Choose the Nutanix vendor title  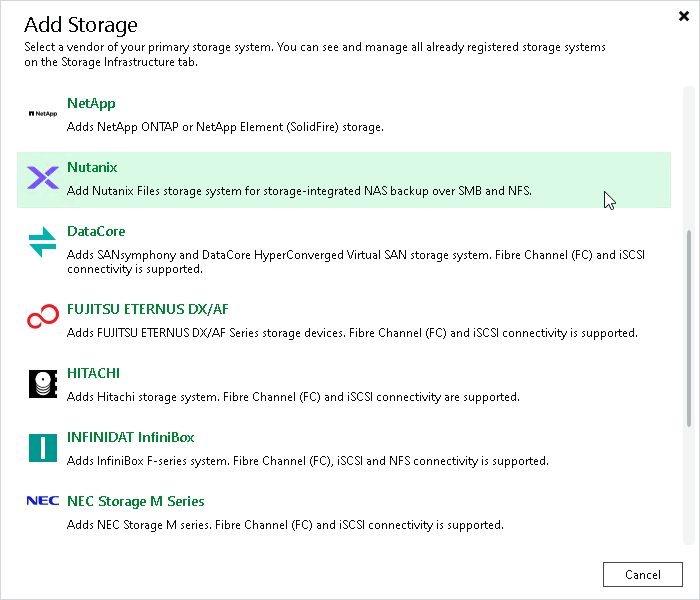[x=92, y=167]
